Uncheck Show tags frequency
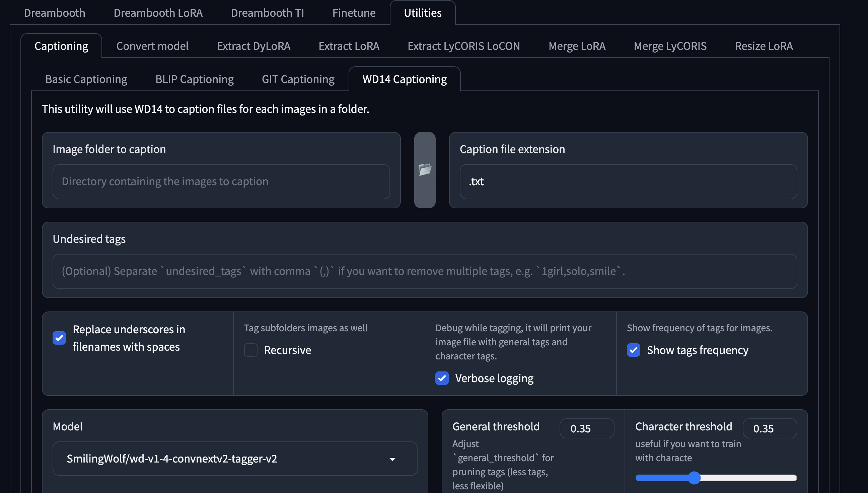Screen dimensions: 868x493 633,350
